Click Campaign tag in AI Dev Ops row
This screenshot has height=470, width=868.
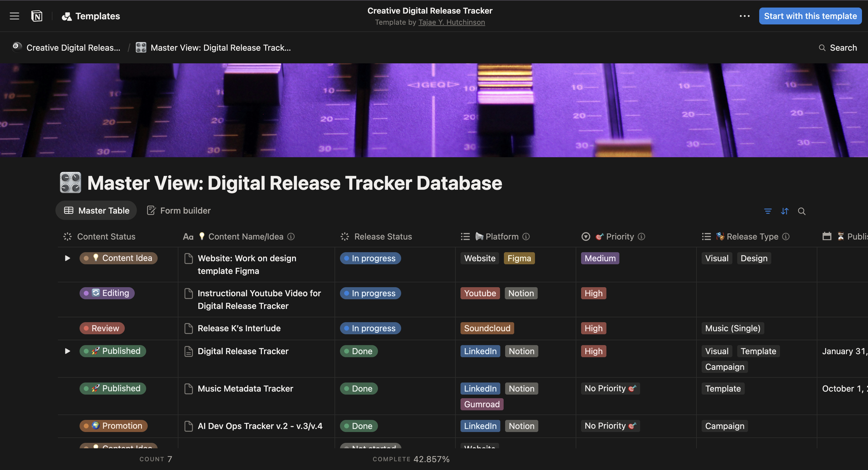click(x=725, y=426)
